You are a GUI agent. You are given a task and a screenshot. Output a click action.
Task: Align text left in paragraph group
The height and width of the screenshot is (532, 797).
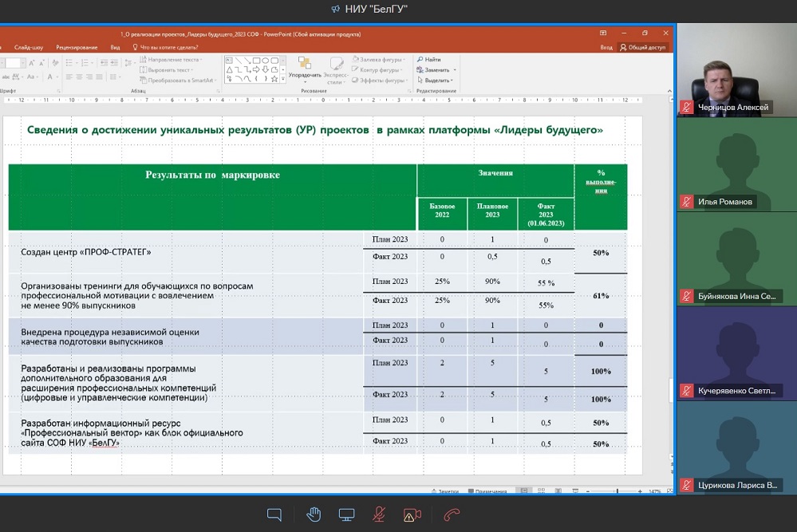point(69,77)
